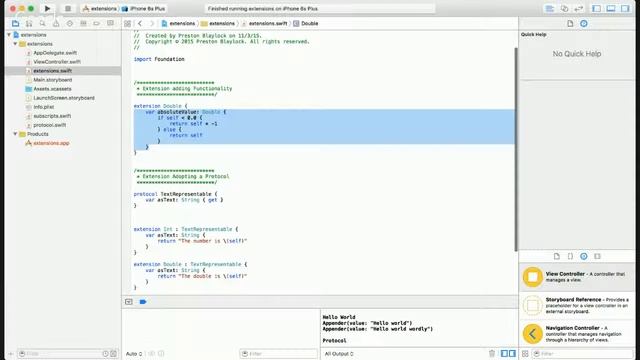
Task: Toggle breakpoints activation in debug bar
Action: point(143,302)
